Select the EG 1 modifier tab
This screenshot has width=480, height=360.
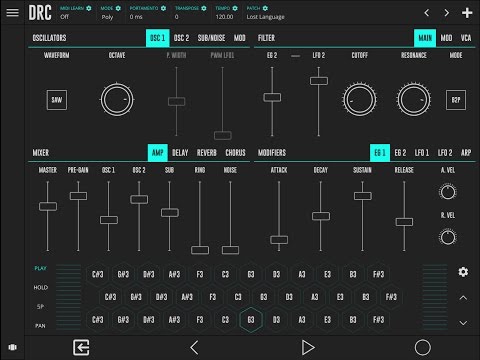380,153
